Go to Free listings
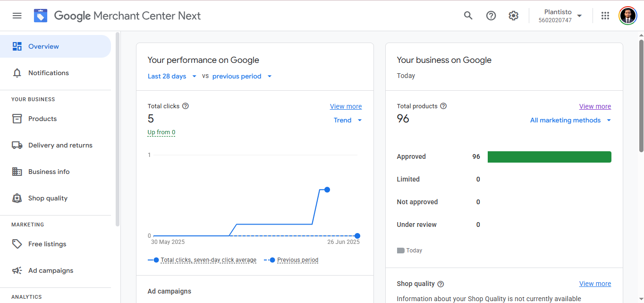The height and width of the screenshot is (303, 644). tap(55, 244)
